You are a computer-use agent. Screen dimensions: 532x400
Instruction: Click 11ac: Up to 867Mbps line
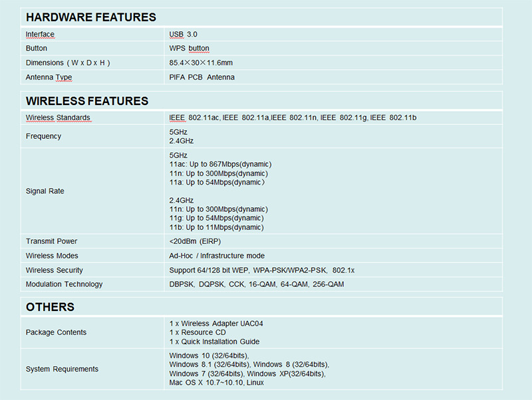220,164
